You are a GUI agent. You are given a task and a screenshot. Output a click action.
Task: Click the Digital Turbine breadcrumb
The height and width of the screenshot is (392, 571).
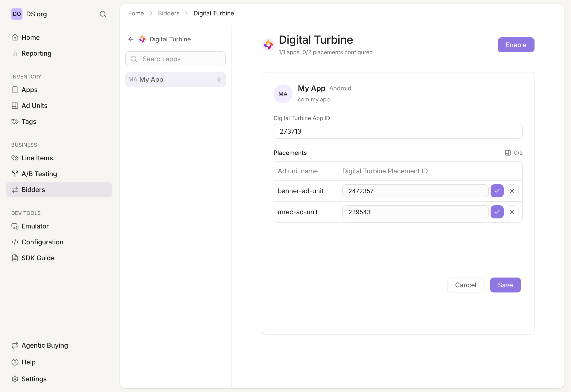click(x=214, y=13)
